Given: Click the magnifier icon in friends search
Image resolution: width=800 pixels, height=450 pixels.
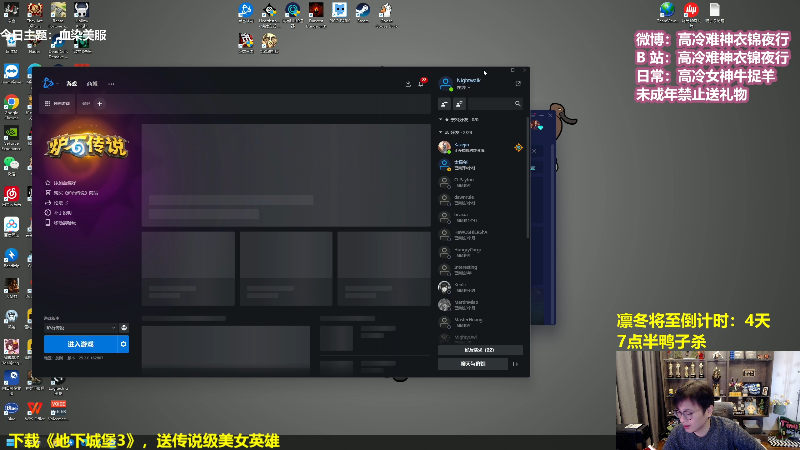Looking at the screenshot, I should click(517, 104).
